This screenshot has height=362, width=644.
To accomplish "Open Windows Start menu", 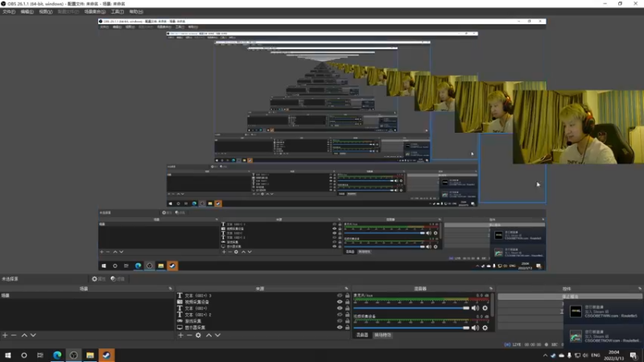I will tap(8, 355).
